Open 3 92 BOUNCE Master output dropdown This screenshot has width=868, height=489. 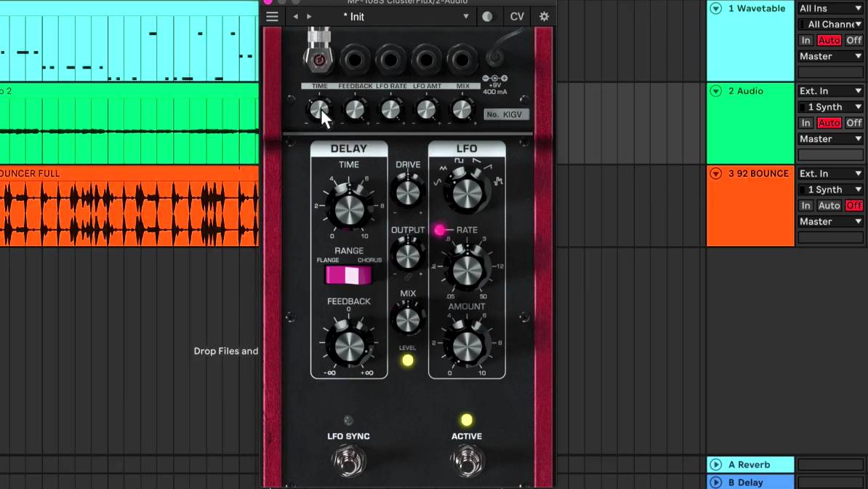tap(830, 221)
